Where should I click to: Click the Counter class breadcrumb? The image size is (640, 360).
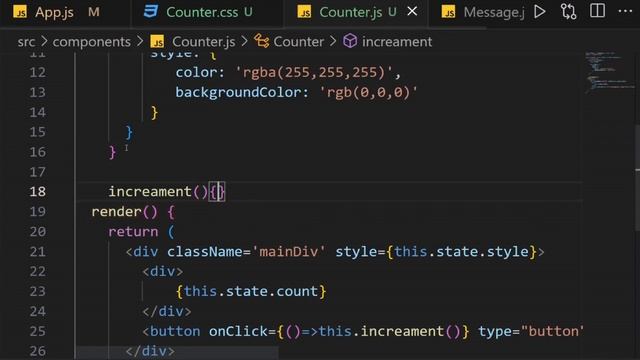[298, 42]
